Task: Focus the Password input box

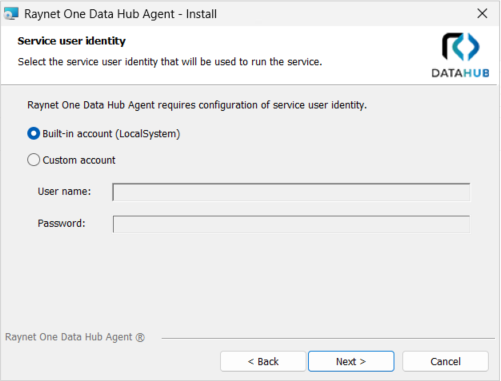Action: click(291, 224)
